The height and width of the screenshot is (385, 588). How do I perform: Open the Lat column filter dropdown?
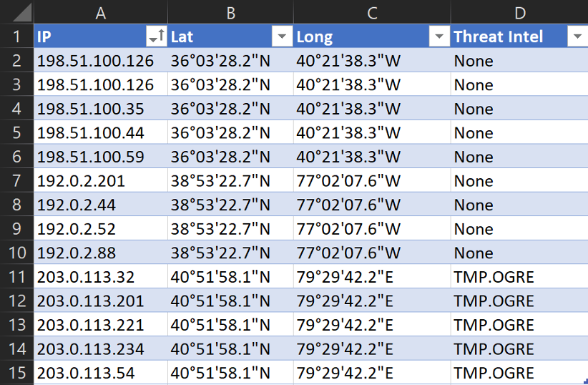click(x=282, y=37)
